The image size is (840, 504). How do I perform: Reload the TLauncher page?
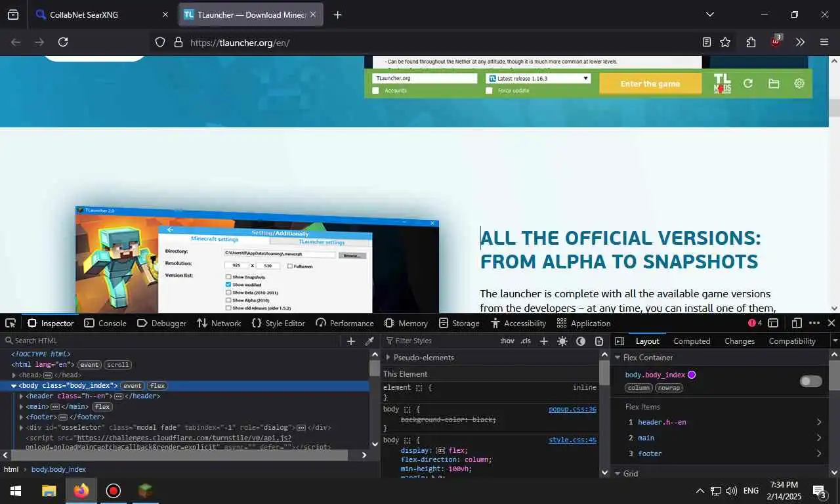click(x=63, y=42)
